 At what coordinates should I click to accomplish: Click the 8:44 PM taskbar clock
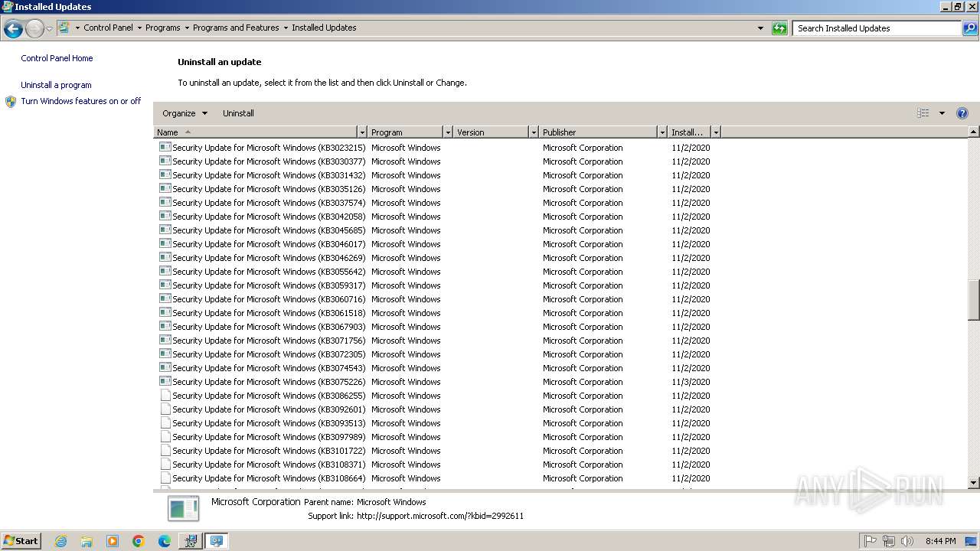(x=940, y=541)
